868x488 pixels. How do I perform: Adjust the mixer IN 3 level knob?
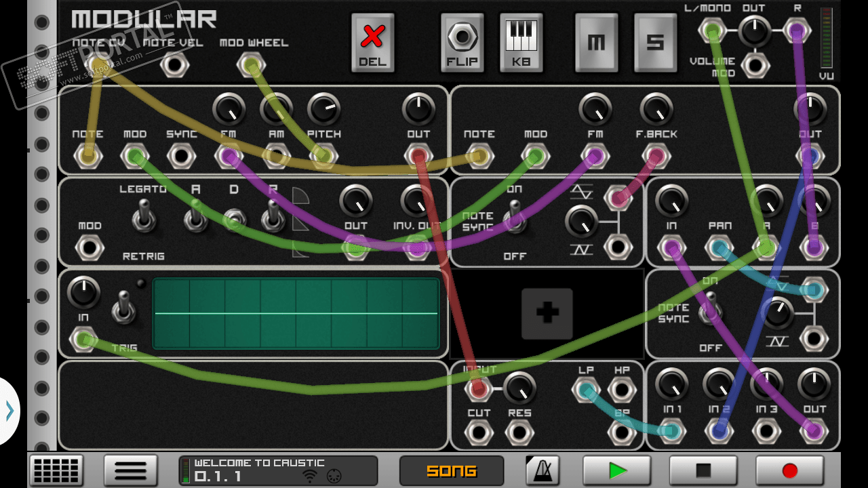point(766,384)
